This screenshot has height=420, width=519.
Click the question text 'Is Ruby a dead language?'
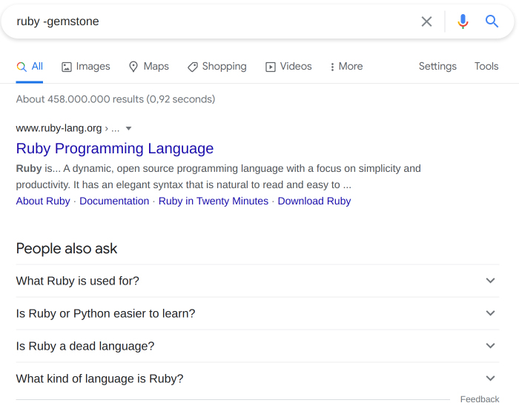click(x=85, y=346)
